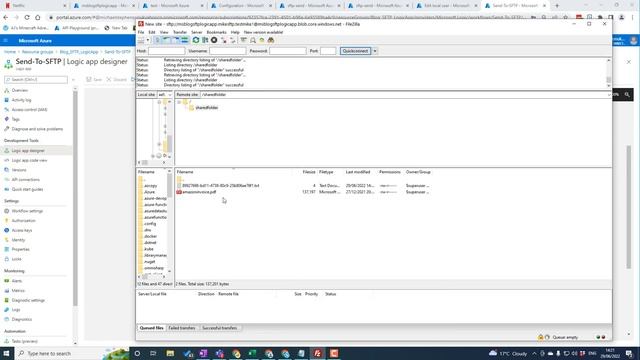Sort remote list by Permissions column
The height and width of the screenshot is (360, 640).
[390, 172]
